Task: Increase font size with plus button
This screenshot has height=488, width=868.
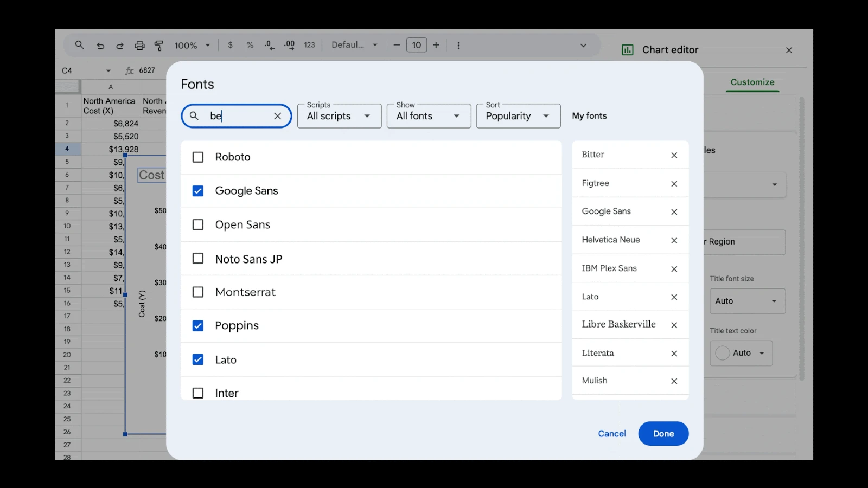Action: click(x=436, y=45)
